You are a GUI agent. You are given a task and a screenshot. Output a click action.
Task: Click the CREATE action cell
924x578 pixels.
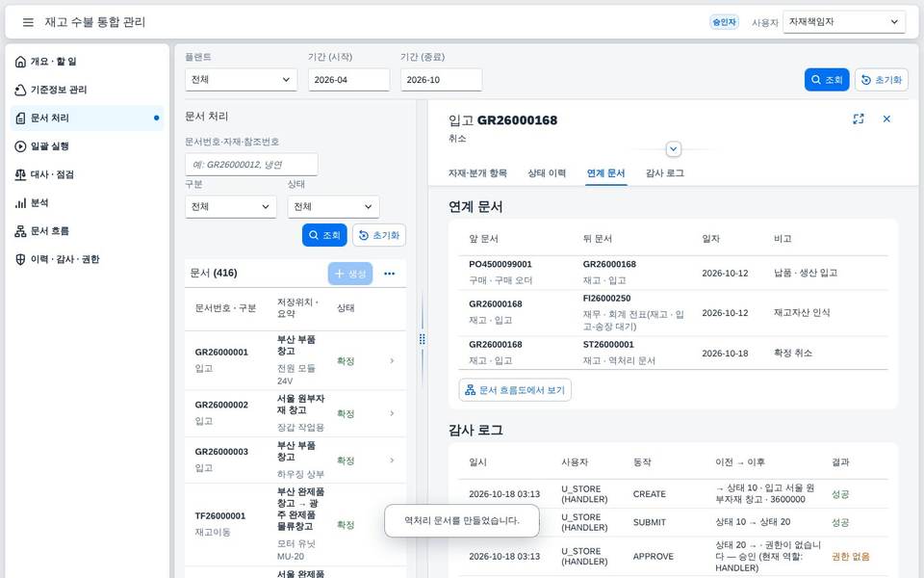pos(650,494)
